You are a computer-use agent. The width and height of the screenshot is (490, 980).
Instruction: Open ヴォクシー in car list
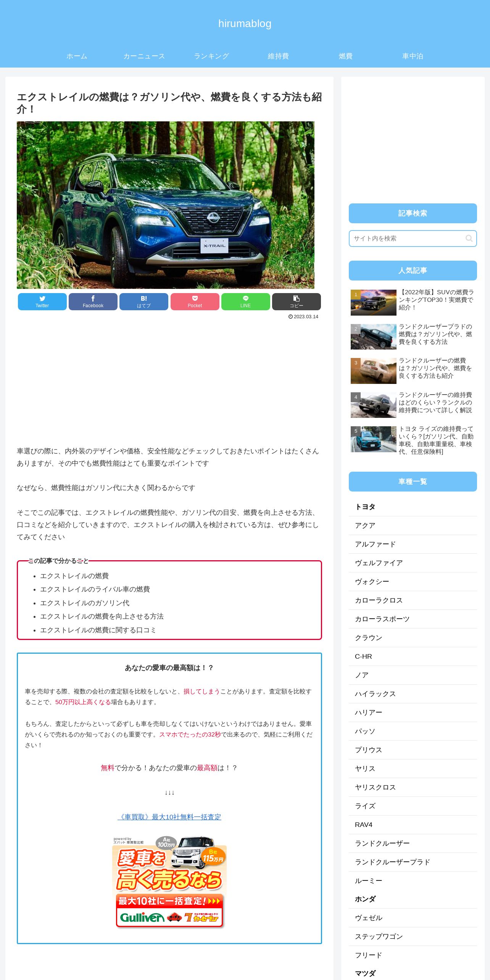(413, 582)
